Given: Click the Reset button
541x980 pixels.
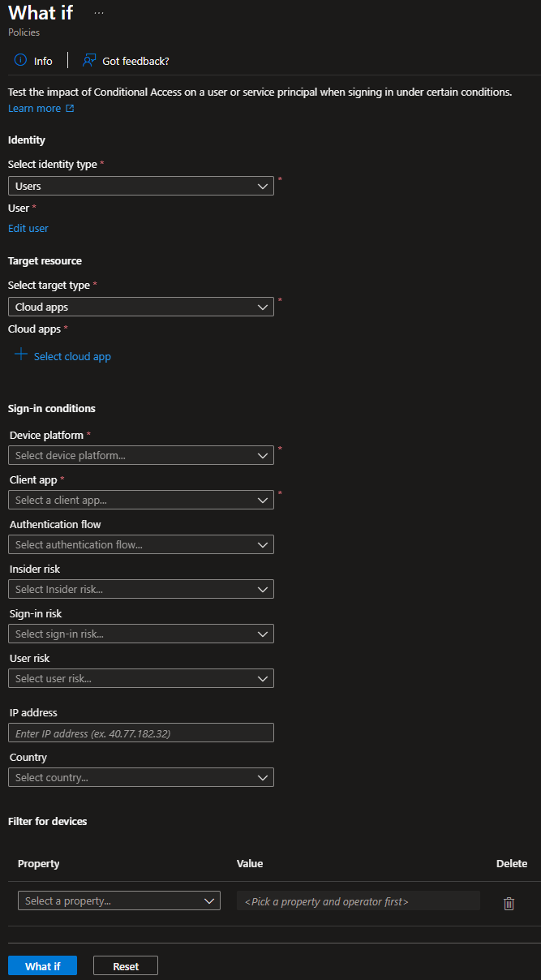Looking at the screenshot, I should 126,965.
